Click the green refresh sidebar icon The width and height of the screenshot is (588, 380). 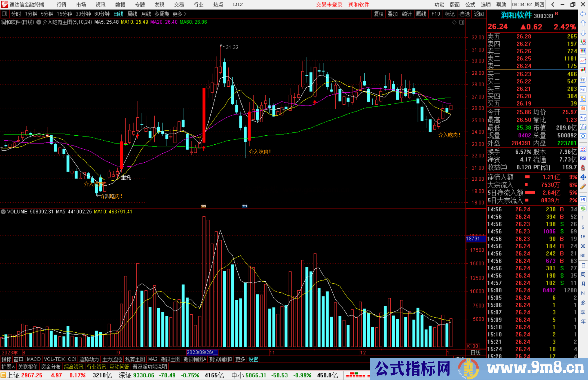[583, 209]
